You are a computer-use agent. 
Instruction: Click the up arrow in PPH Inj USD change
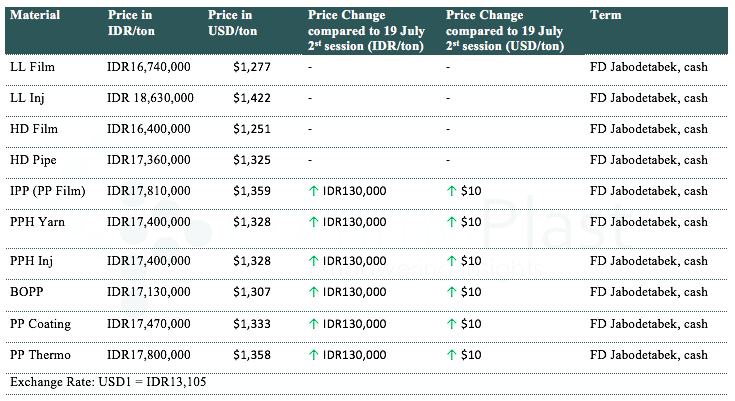coord(451,261)
